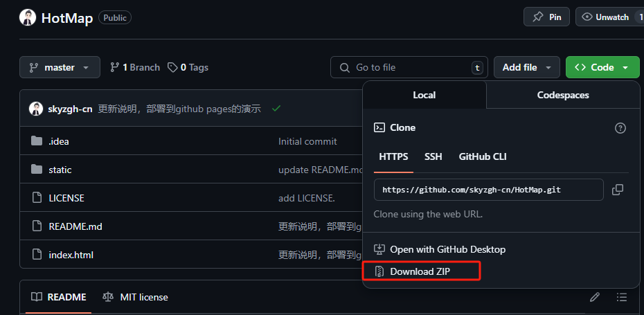Open the Add file dropdown
Viewport: 644px width, 315px height.
point(527,67)
